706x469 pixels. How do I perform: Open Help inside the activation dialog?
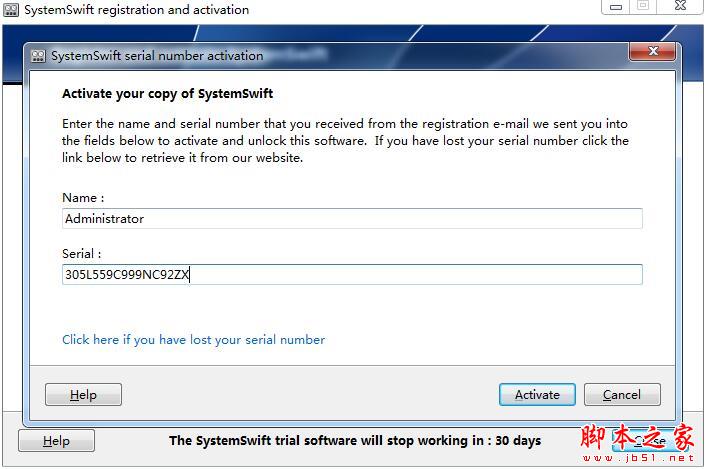click(x=83, y=395)
